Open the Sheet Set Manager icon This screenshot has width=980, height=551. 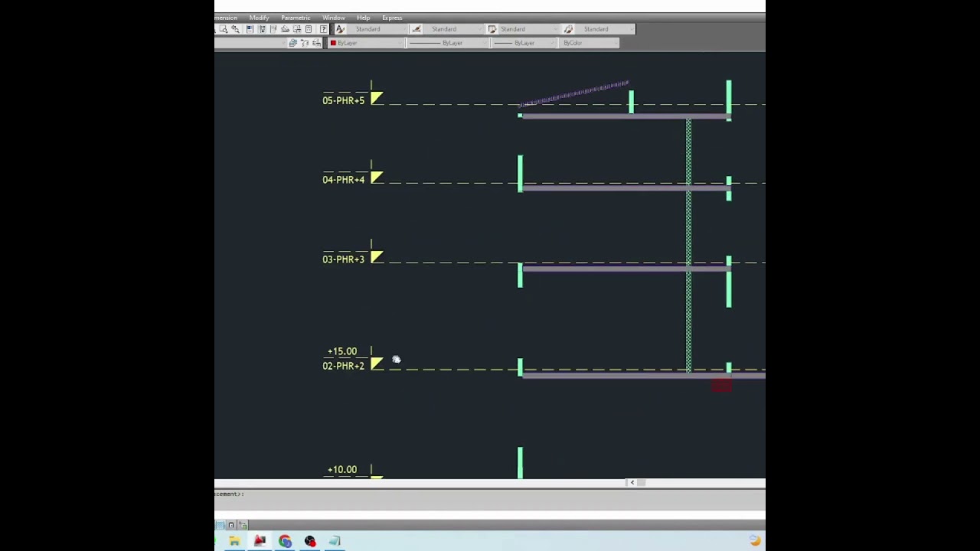coord(285,29)
